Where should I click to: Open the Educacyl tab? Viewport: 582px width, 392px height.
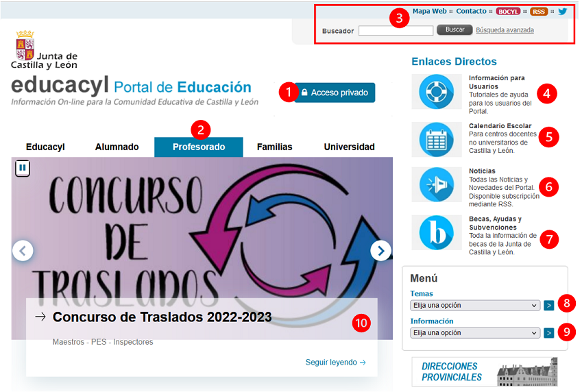(45, 147)
